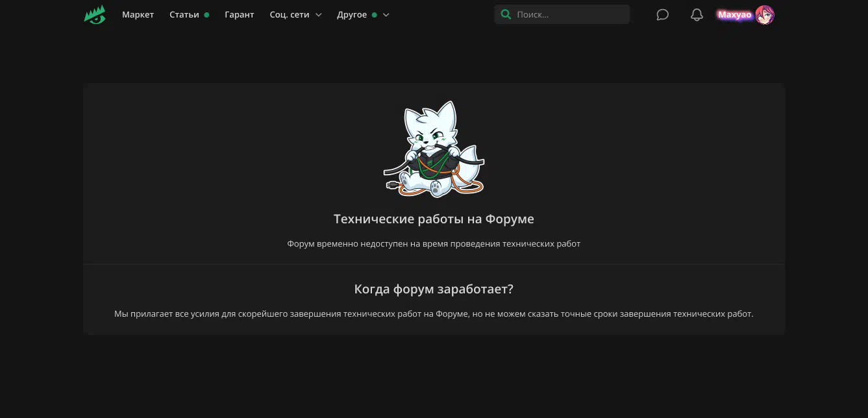Click the Технические работы на Форуме heading

pyautogui.click(x=434, y=219)
